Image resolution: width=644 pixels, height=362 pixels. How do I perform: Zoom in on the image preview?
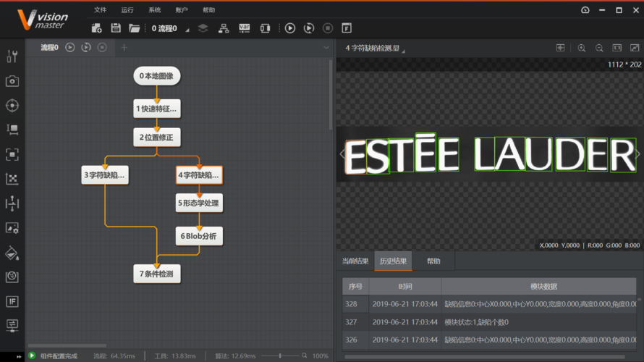point(581,48)
